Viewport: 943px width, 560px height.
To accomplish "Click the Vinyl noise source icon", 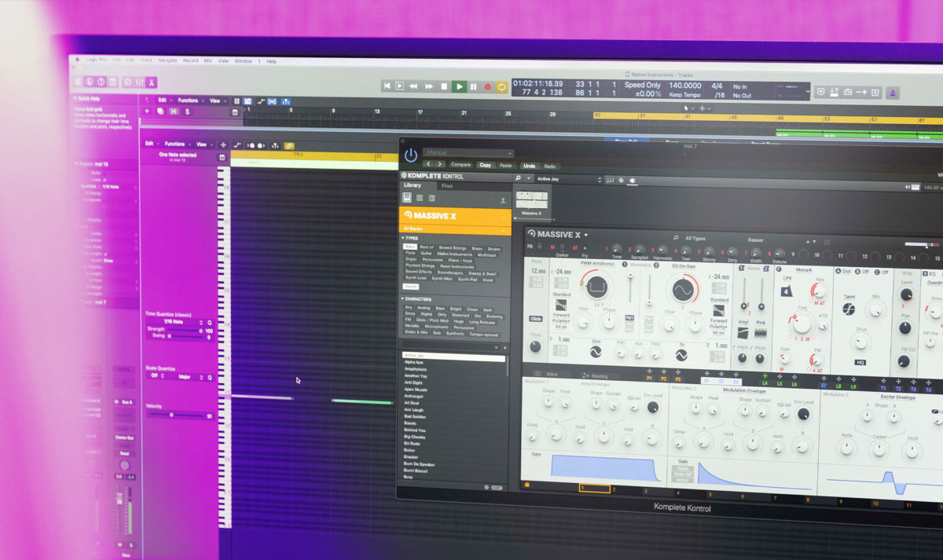I will coord(743,333).
